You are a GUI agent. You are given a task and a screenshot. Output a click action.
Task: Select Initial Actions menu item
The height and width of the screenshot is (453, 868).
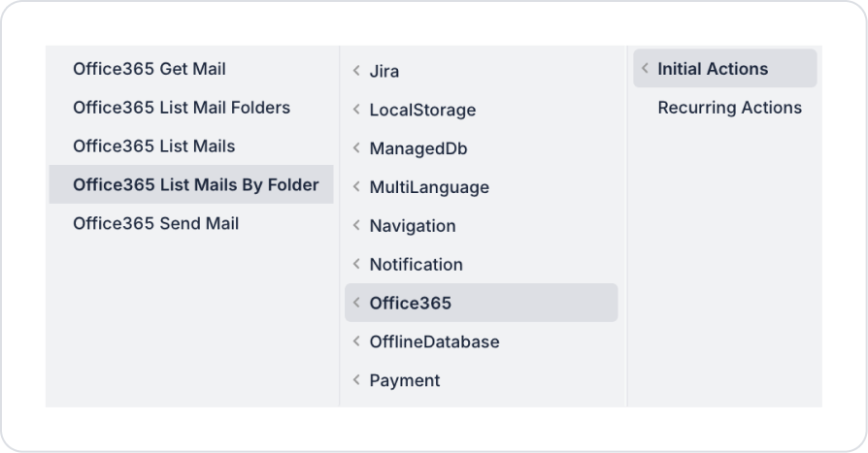click(x=725, y=68)
